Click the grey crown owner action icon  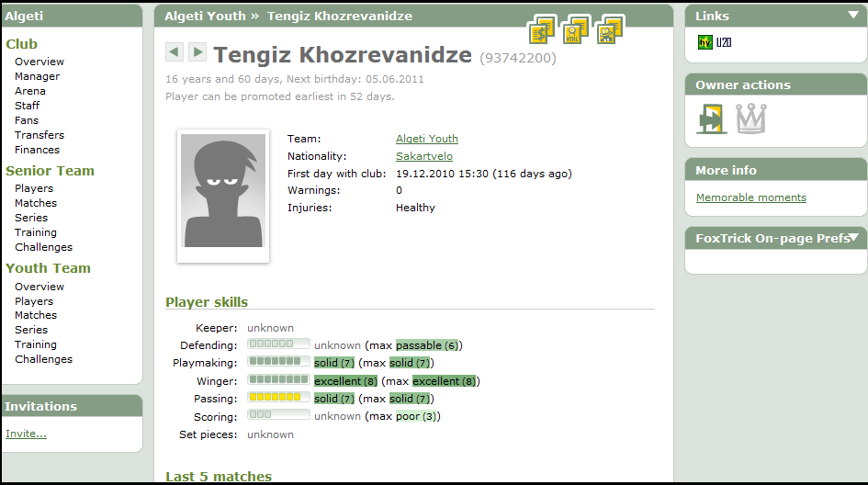751,118
